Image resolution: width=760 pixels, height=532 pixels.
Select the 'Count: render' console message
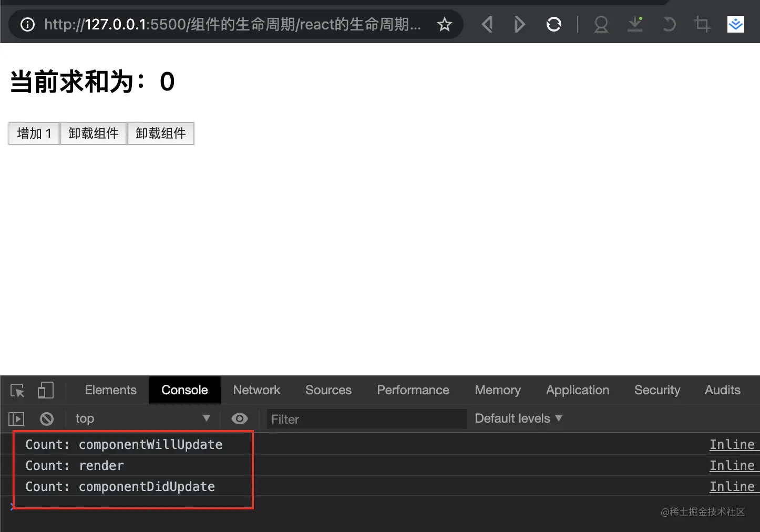(x=75, y=466)
